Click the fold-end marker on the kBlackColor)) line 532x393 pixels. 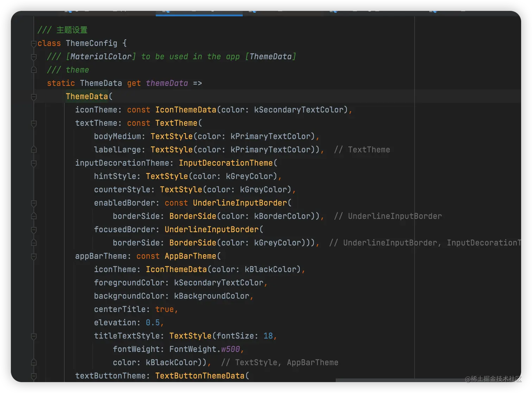click(34, 362)
